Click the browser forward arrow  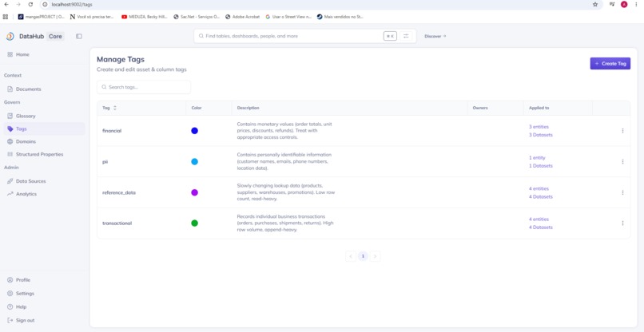pos(18,4)
